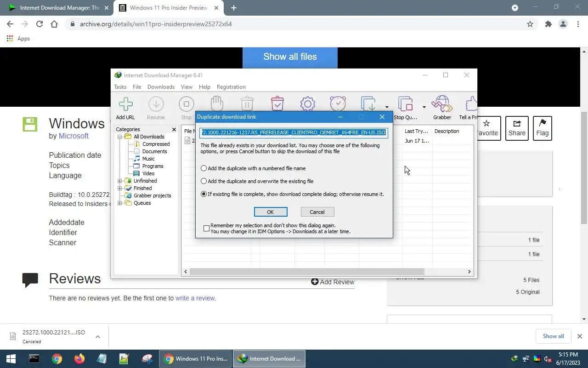588x368 pixels.
Task: Click the Show all files button
Action: point(290,57)
